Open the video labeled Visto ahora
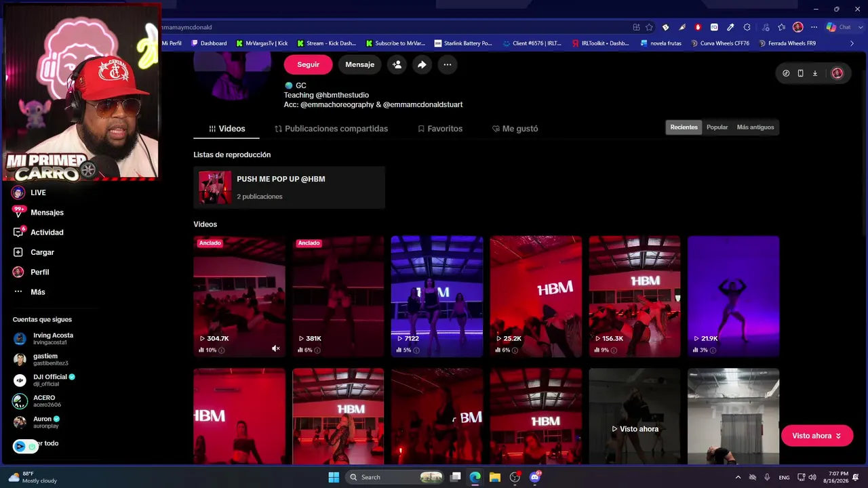 click(635, 416)
